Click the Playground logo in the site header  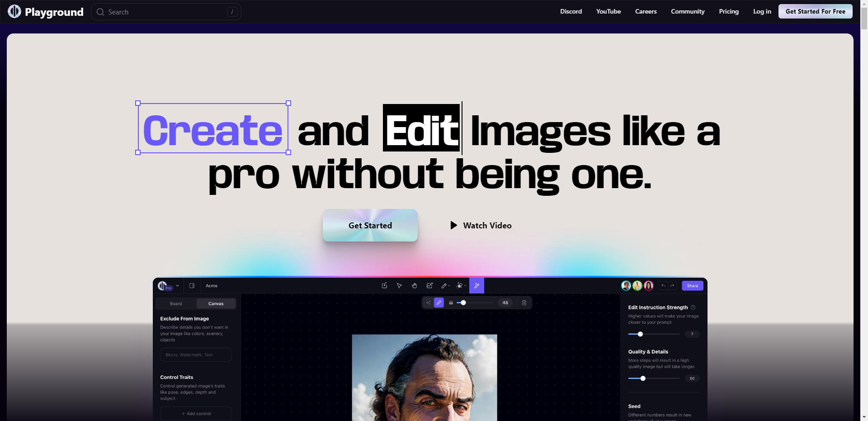click(x=46, y=12)
